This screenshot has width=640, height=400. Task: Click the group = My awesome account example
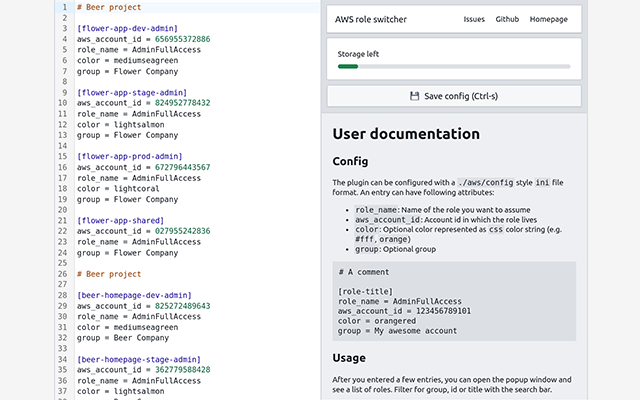click(x=397, y=331)
